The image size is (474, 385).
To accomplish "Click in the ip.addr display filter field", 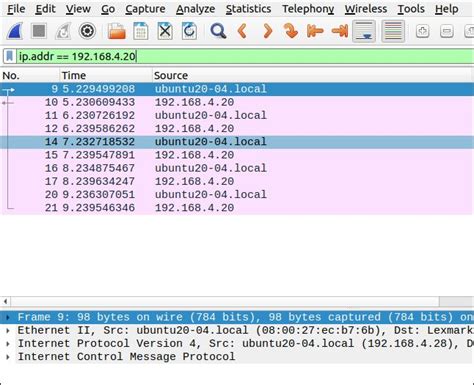I will click(x=245, y=56).
